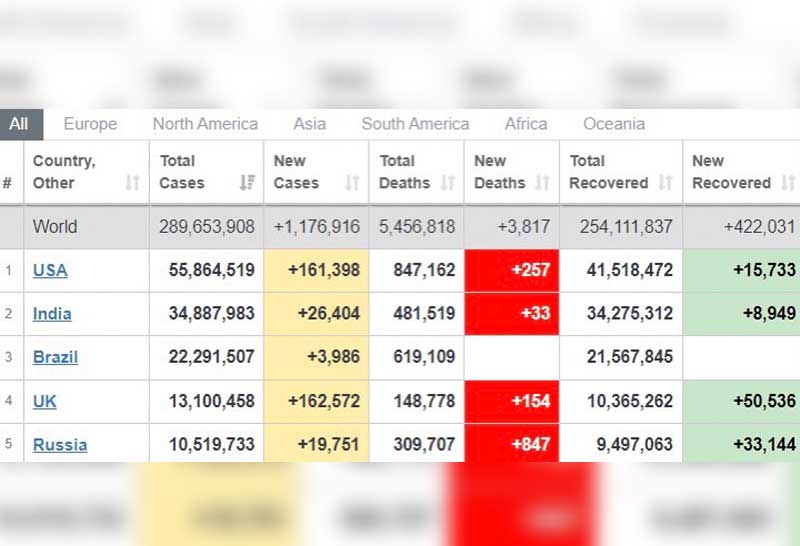The width and height of the screenshot is (800, 546).
Task: Visit the Russia country link
Action: coord(60,445)
